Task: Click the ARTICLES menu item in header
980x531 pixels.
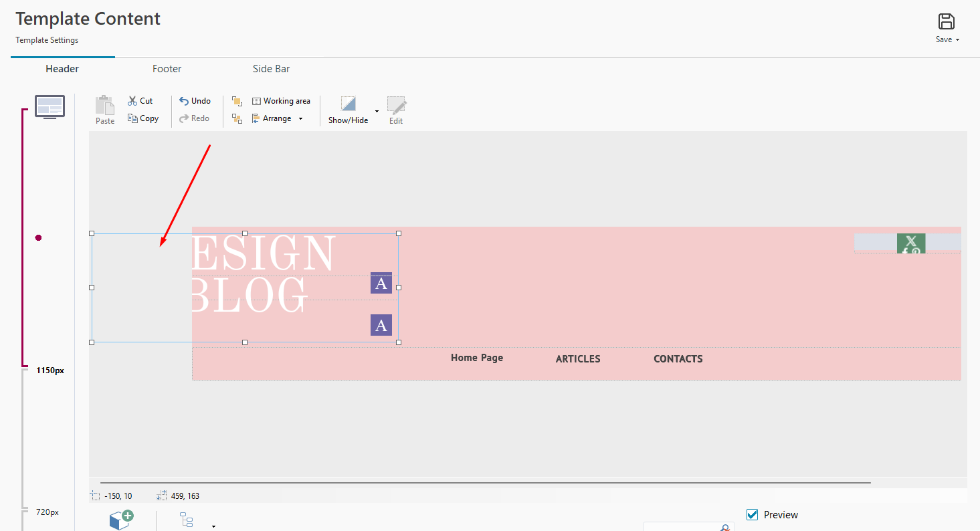Action: click(578, 359)
